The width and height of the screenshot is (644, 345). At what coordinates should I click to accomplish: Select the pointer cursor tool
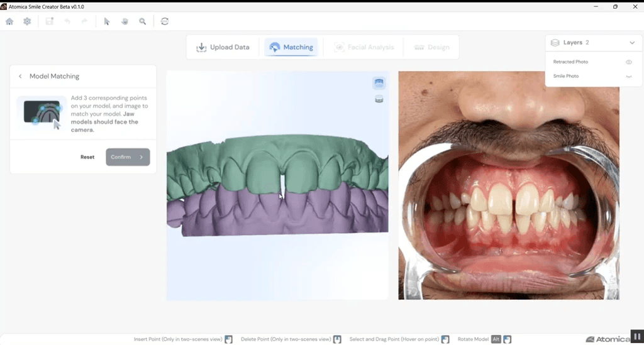click(107, 21)
